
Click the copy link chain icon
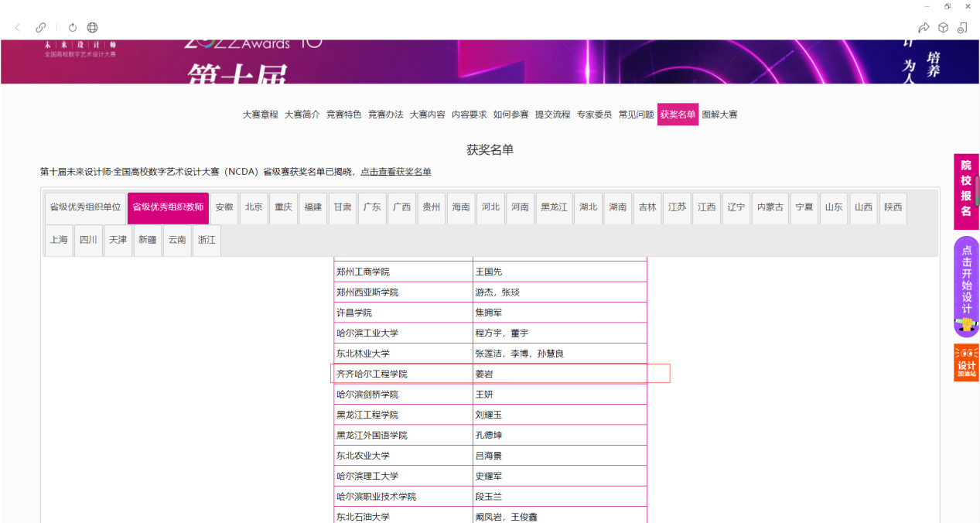coord(41,28)
